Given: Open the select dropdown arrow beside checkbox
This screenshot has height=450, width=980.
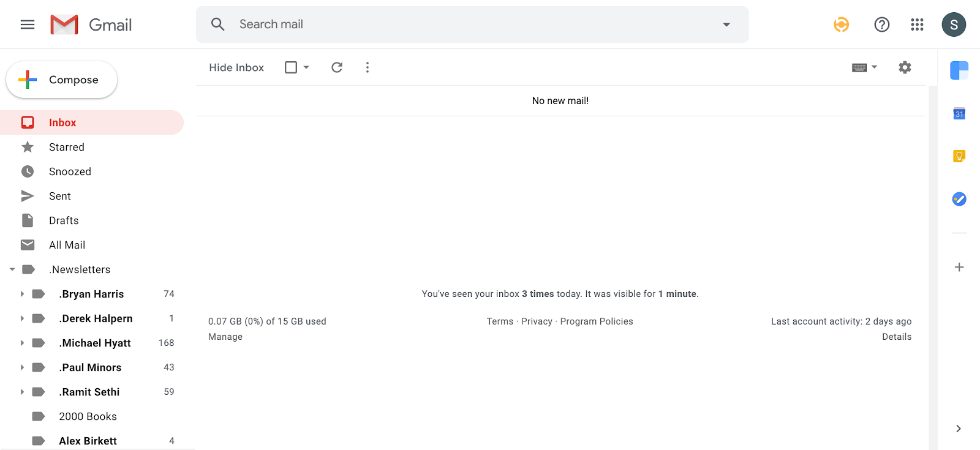Looking at the screenshot, I should pyautogui.click(x=306, y=67).
